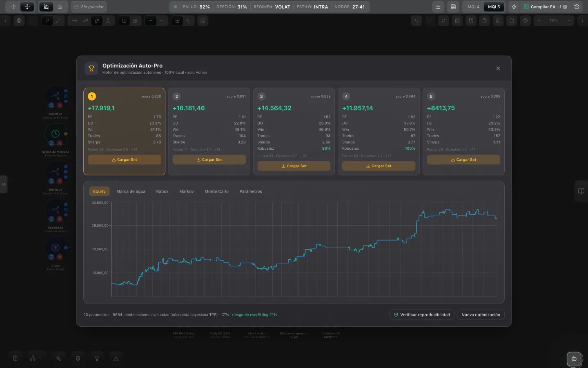Image resolution: width=588 pixels, height=368 pixels.
Task: Click the robot icon in top bar
Action: coord(60,7)
